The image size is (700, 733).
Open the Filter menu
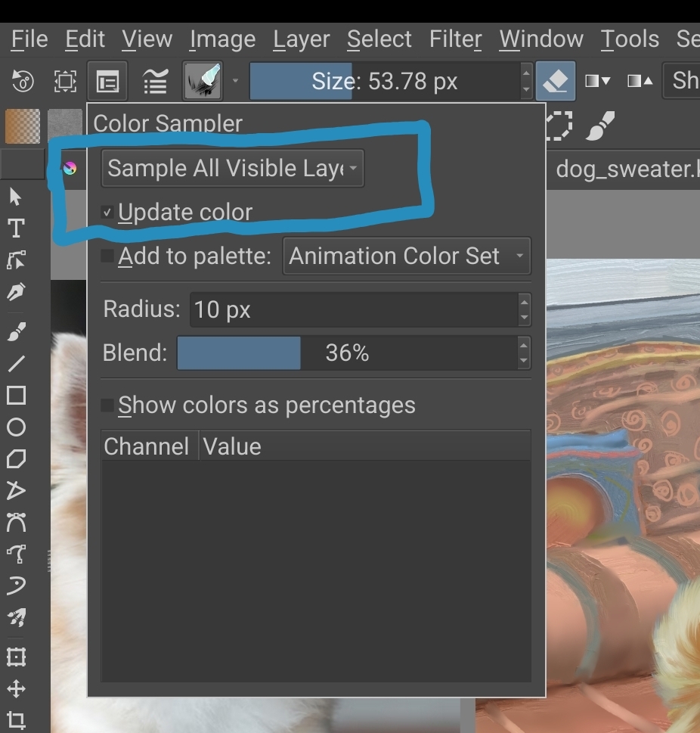[x=455, y=39]
